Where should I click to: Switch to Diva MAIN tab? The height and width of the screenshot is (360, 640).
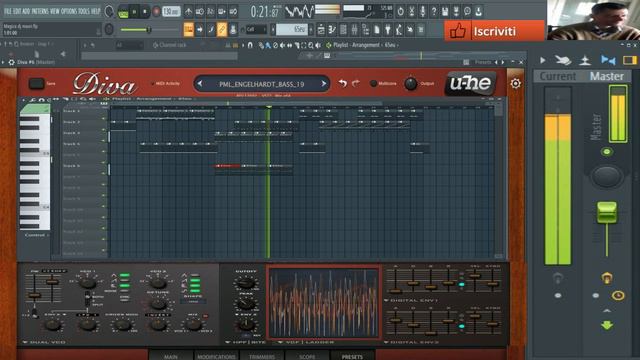[171, 356]
